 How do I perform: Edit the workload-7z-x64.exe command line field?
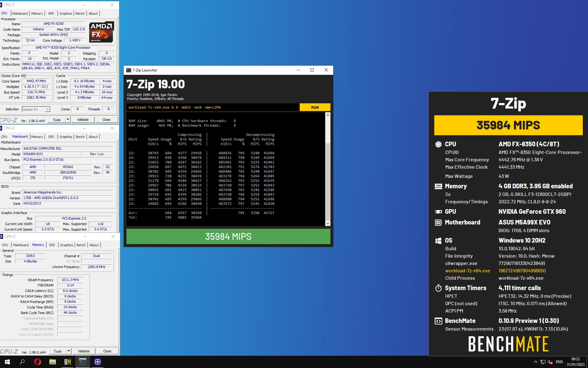click(x=212, y=107)
